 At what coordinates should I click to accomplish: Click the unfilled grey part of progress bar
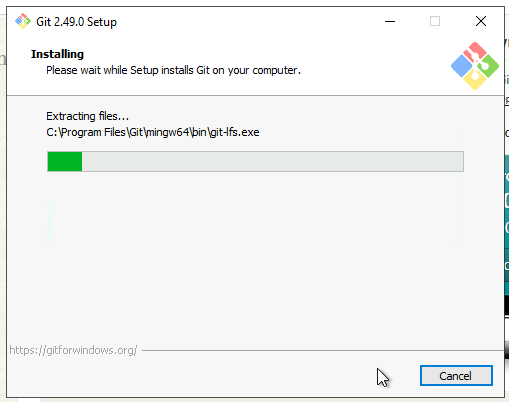coord(273,161)
